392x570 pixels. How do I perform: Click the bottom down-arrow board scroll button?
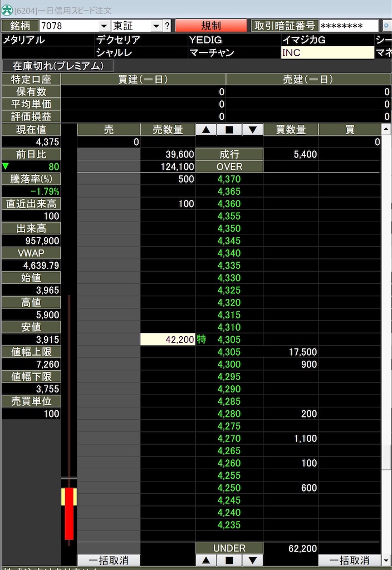pos(253,560)
